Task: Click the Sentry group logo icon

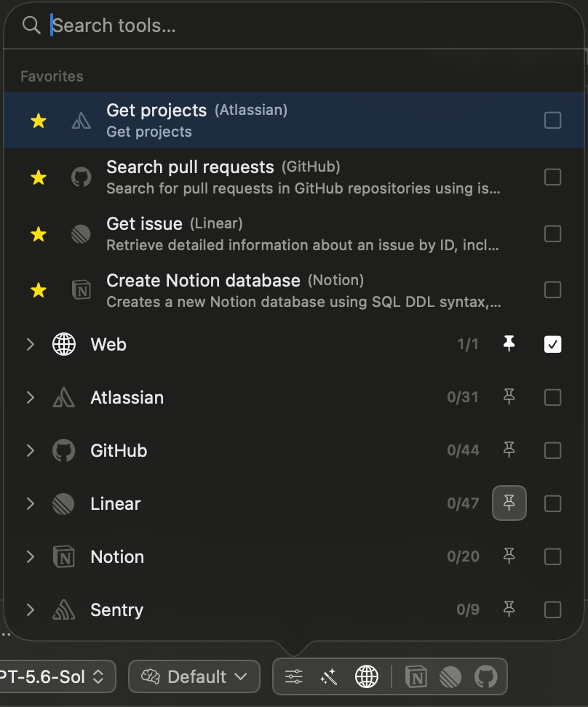Action: (64, 610)
